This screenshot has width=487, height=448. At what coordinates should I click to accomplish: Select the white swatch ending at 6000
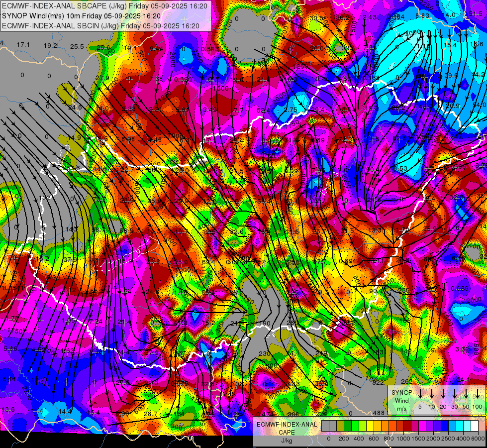point(475,426)
